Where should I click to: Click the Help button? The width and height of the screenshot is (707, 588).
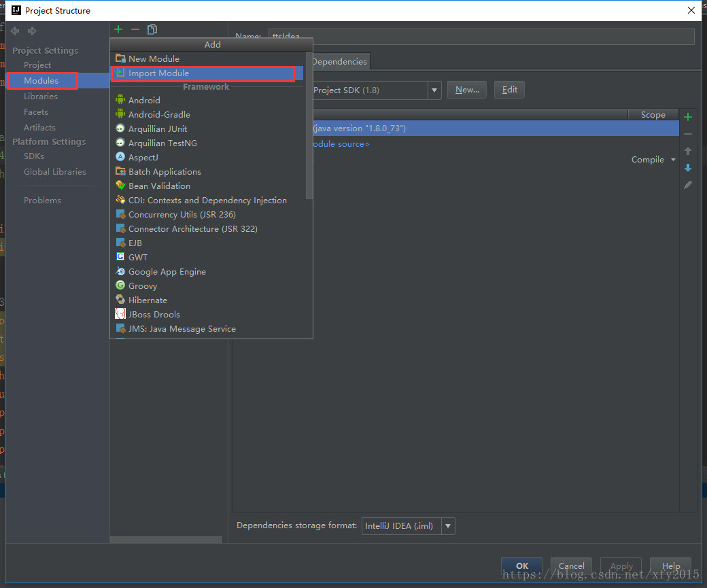pyautogui.click(x=671, y=566)
